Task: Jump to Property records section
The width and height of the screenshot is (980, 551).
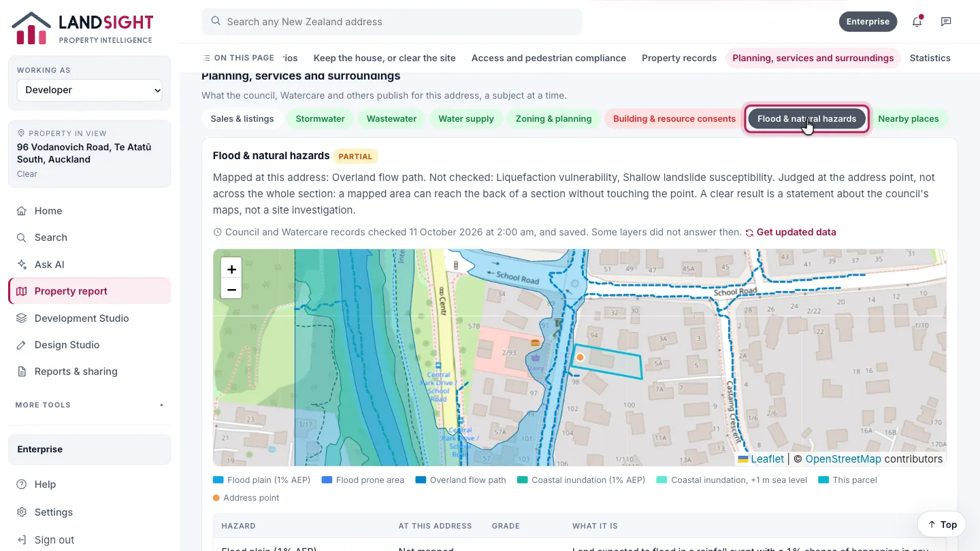Action: tap(679, 58)
